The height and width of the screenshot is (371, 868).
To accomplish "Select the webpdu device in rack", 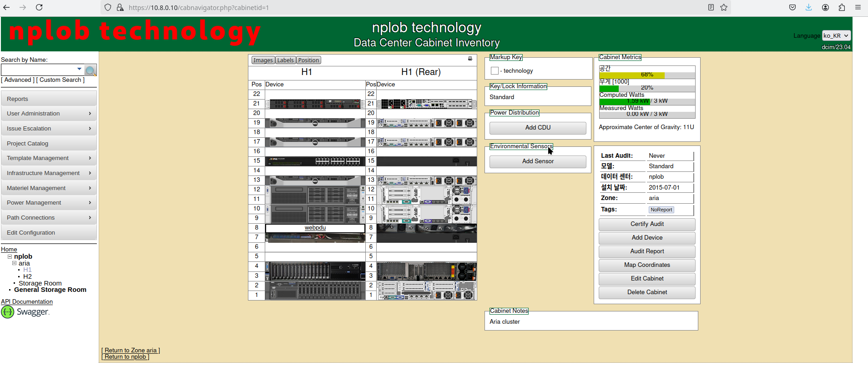I will click(315, 228).
